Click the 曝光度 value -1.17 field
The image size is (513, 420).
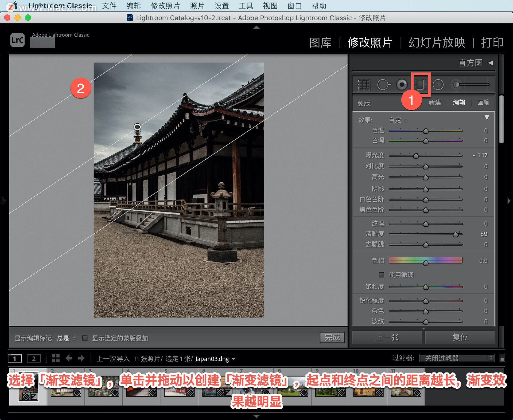click(x=480, y=155)
